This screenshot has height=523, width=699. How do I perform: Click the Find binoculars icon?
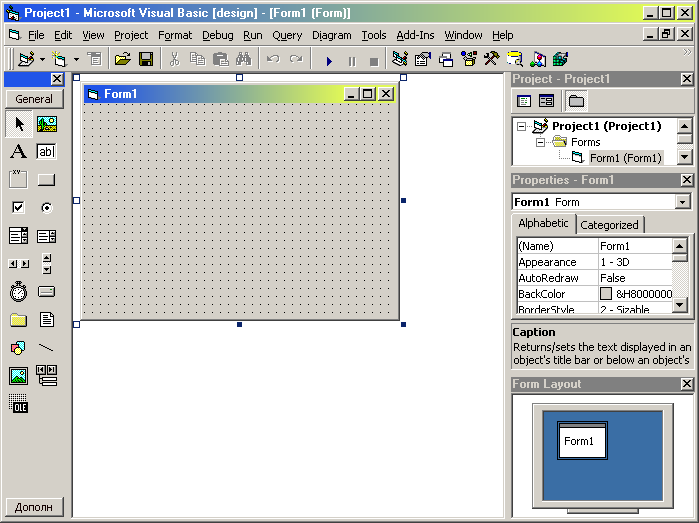[244, 59]
